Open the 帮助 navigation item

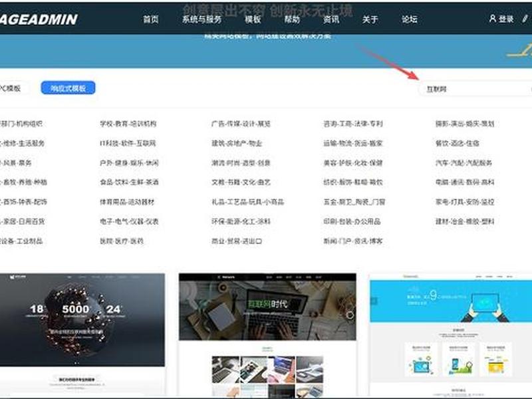click(x=292, y=19)
